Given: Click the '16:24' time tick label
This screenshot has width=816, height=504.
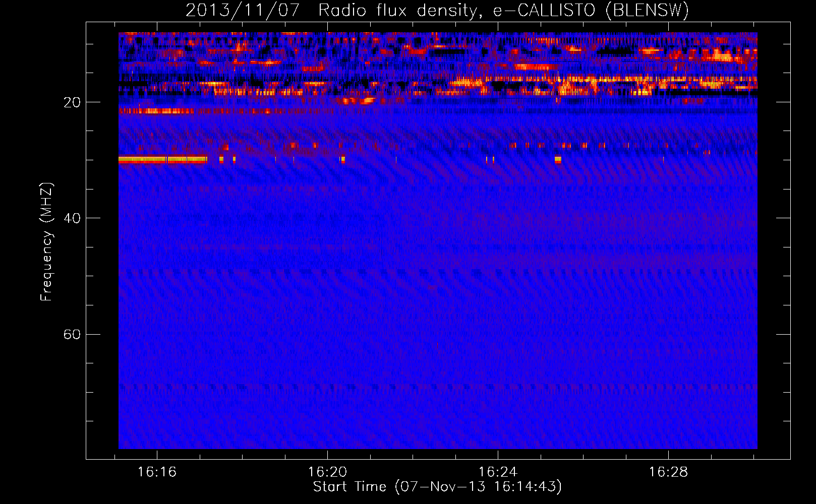Looking at the screenshot, I should click(498, 472).
